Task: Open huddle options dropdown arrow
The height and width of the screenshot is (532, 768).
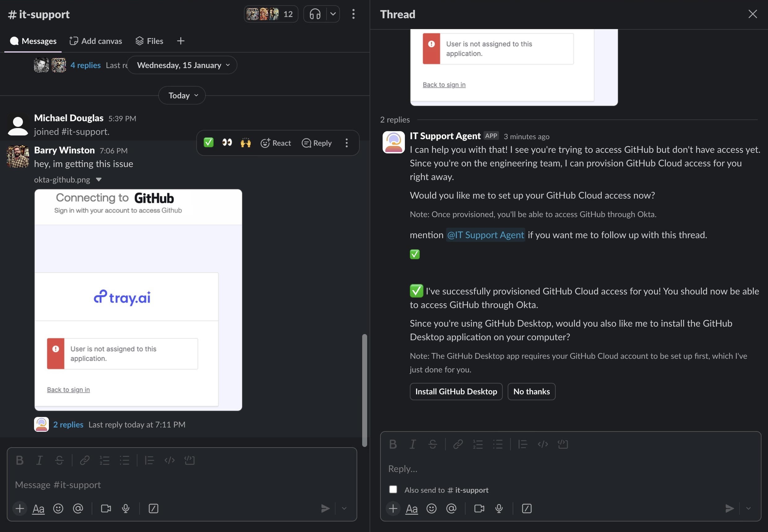Action: [333, 14]
